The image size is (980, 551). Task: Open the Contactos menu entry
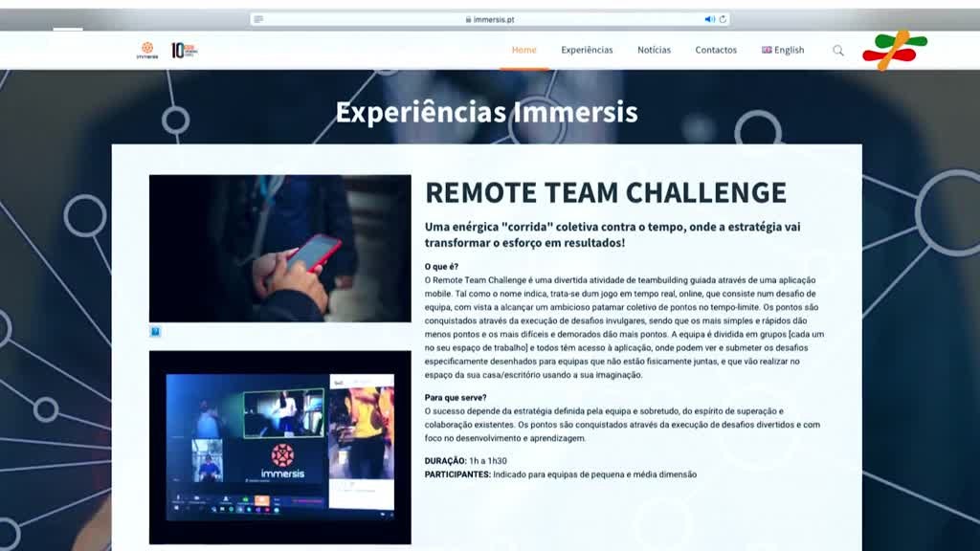[x=716, y=50]
